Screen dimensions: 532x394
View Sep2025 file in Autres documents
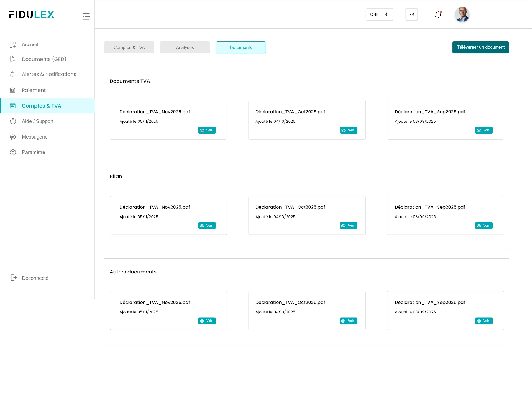coord(484,321)
